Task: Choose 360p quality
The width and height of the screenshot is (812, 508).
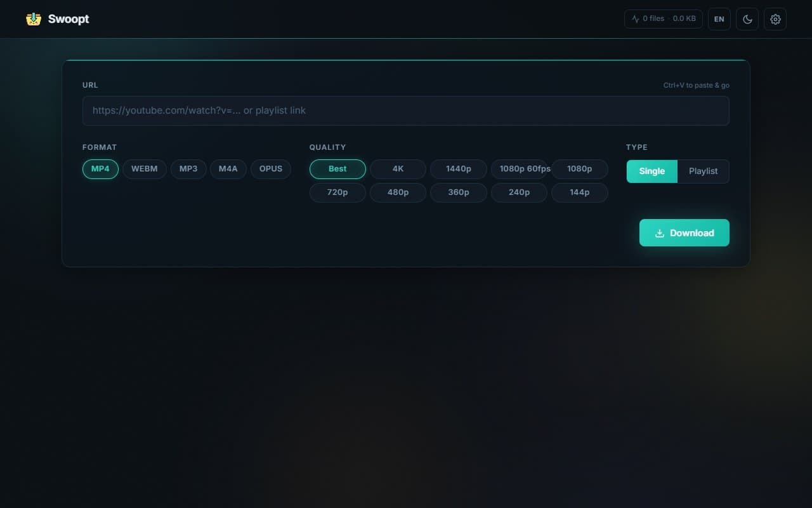Action: [x=459, y=192]
